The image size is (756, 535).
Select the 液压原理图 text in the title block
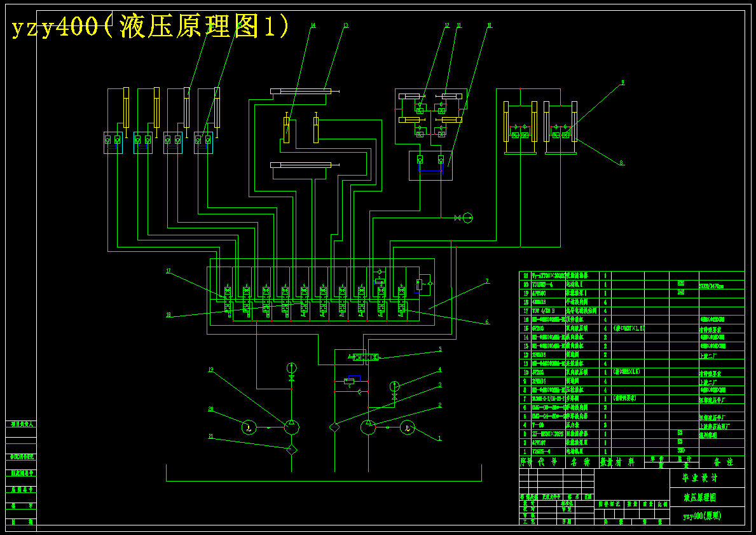(700, 497)
